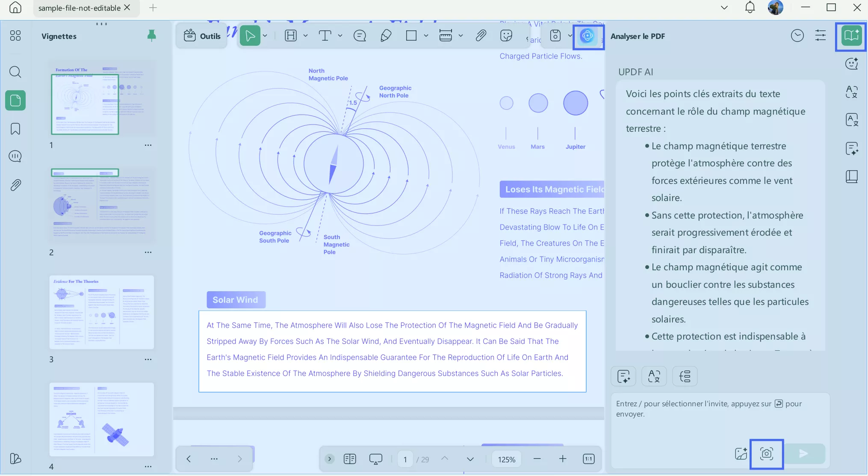The image size is (868, 476).
Task: Toggle the two-page reading view icon
Action: pyautogui.click(x=350, y=459)
